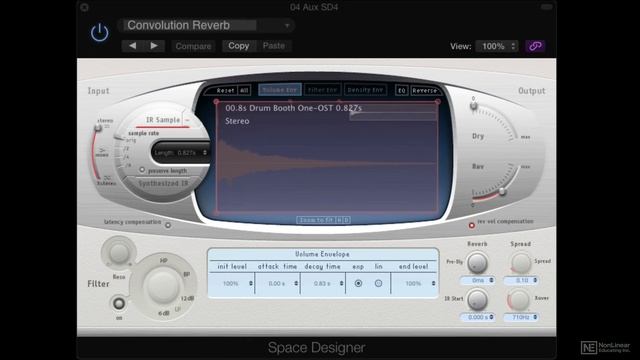Viewport: 640px width, 360px height.
Task: Click the IR Start knob
Action: (477, 300)
